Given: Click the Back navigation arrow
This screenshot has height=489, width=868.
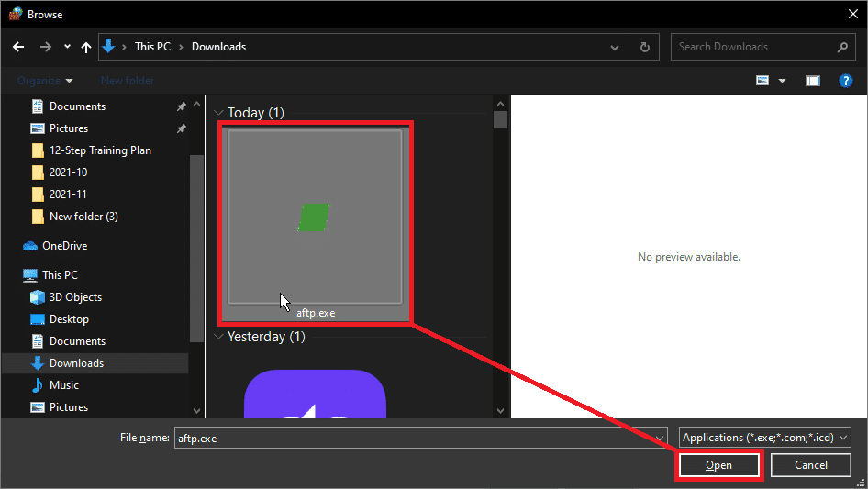Looking at the screenshot, I should tap(17, 47).
